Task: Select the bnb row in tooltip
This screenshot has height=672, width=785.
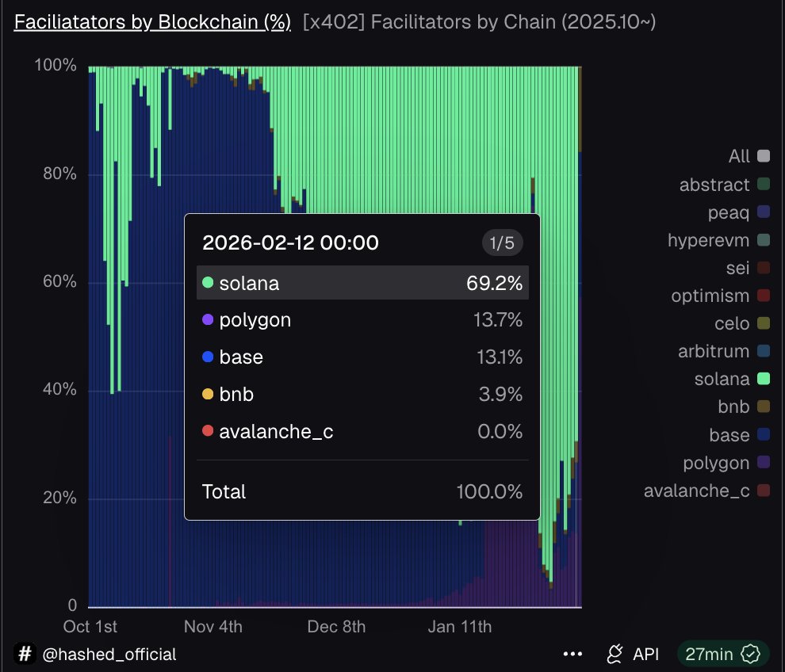Action: click(362, 395)
